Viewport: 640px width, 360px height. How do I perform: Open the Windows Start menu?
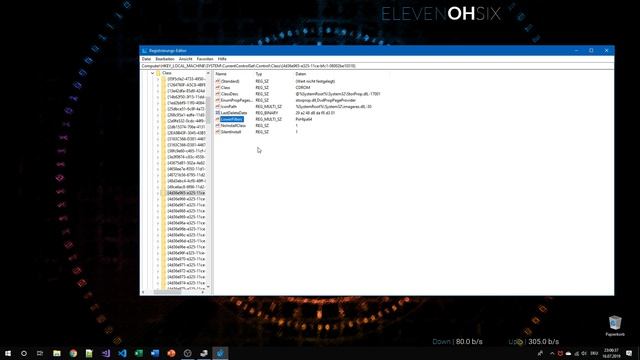coord(8,353)
